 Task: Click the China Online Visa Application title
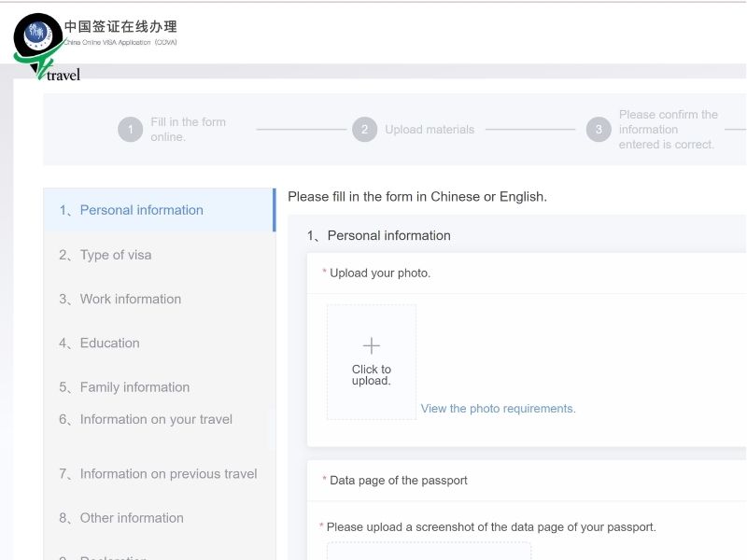tap(120, 27)
